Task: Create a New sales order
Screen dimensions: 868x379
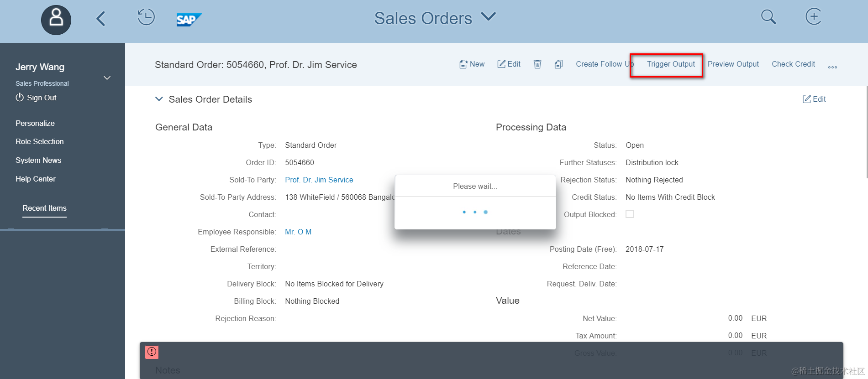Action: tap(472, 64)
